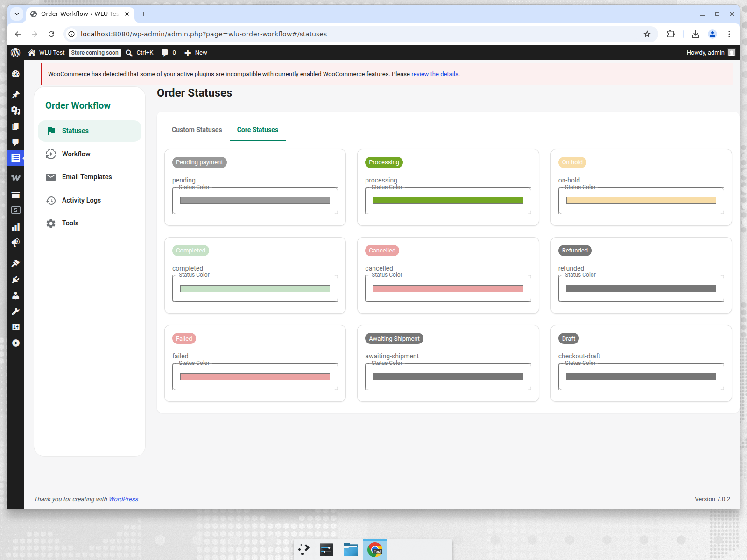
Task: Pick the completed status light-green color swatch
Action: [255, 289]
